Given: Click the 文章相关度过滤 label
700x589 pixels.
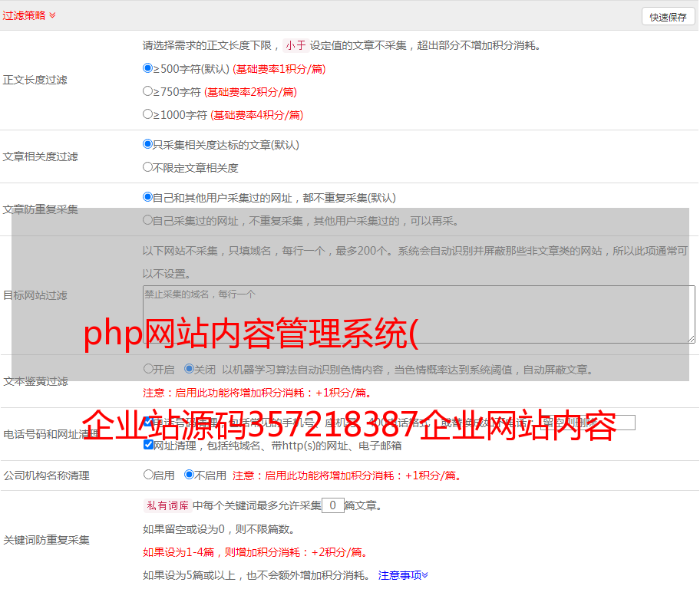Looking at the screenshot, I should (40, 156).
